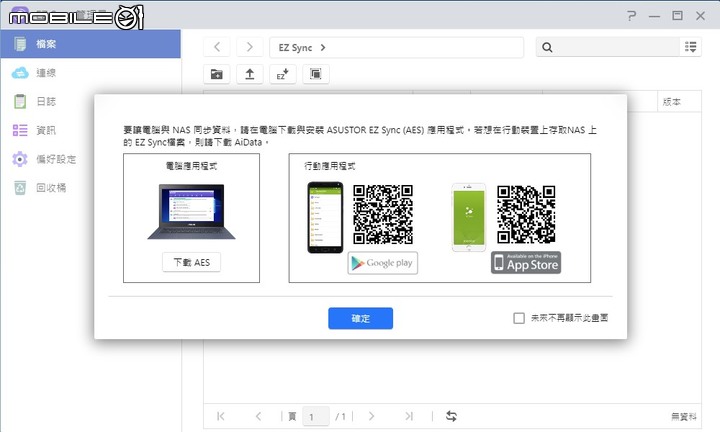The width and height of the screenshot is (720, 432).
Task: Go forward with the right arrow button
Action: coord(249,47)
